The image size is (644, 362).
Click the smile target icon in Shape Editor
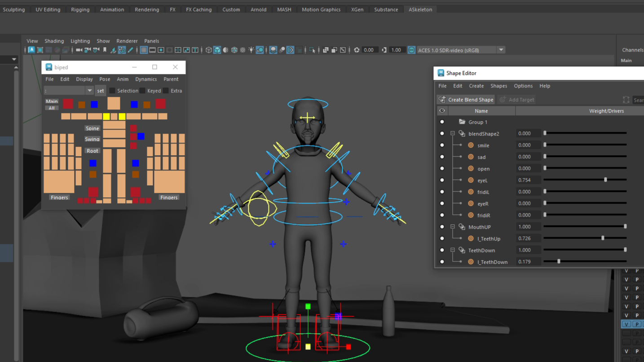471,145
